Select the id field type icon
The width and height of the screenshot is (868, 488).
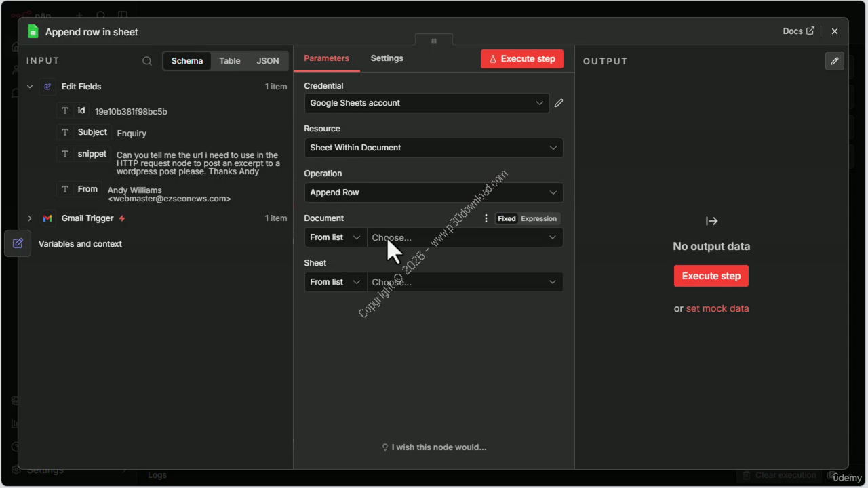tap(65, 110)
